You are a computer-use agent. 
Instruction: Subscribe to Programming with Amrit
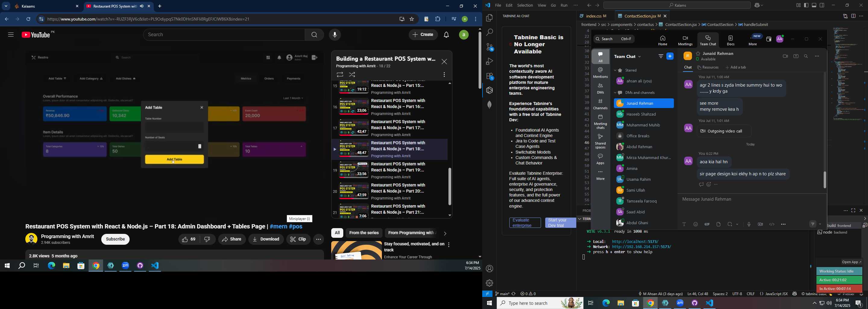pyautogui.click(x=115, y=239)
